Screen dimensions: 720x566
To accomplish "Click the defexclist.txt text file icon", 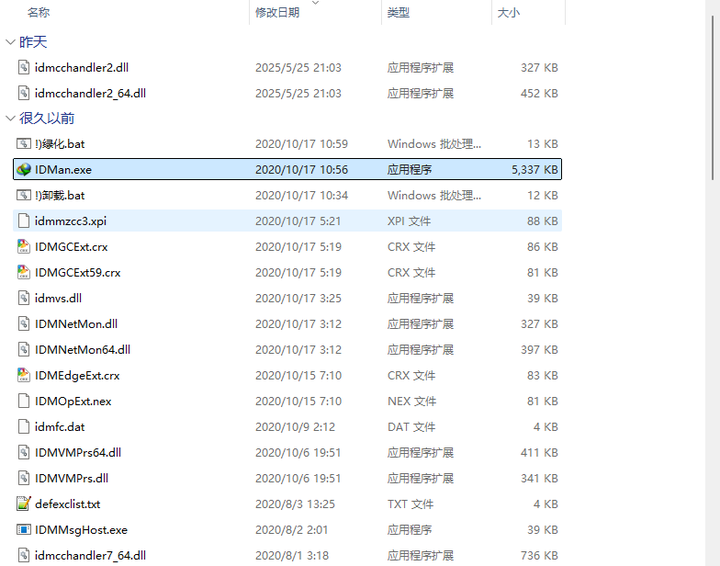I will pos(24,504).
